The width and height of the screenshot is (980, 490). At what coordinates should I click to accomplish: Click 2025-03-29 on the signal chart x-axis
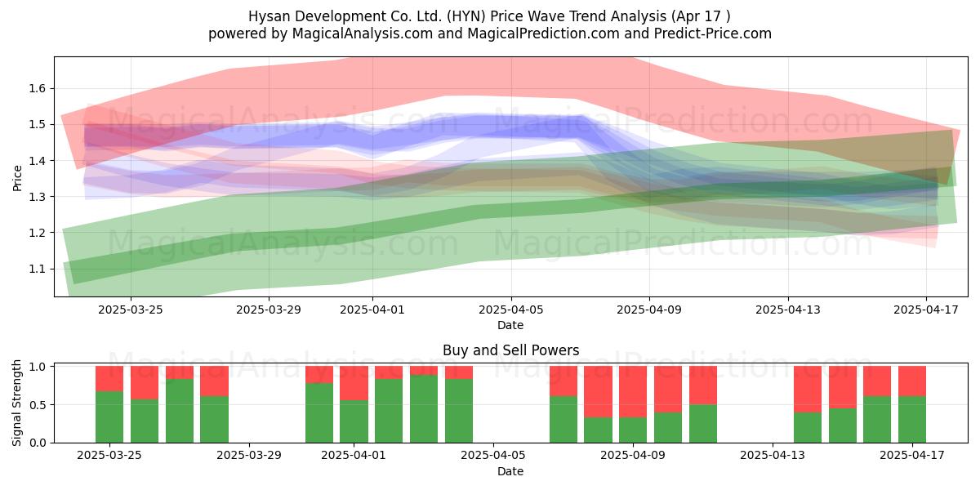(x=249, y=456)
